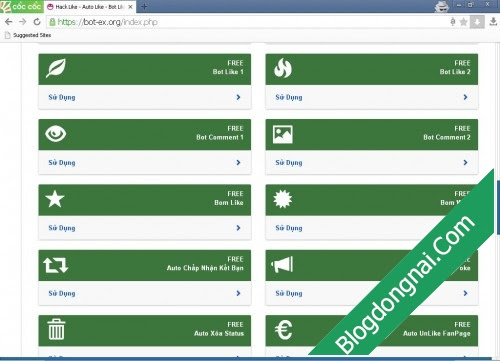Click the leaf icon on Bot Like 1
The width and height of the screenshot is (500, 361).
[x=56, y=68]
